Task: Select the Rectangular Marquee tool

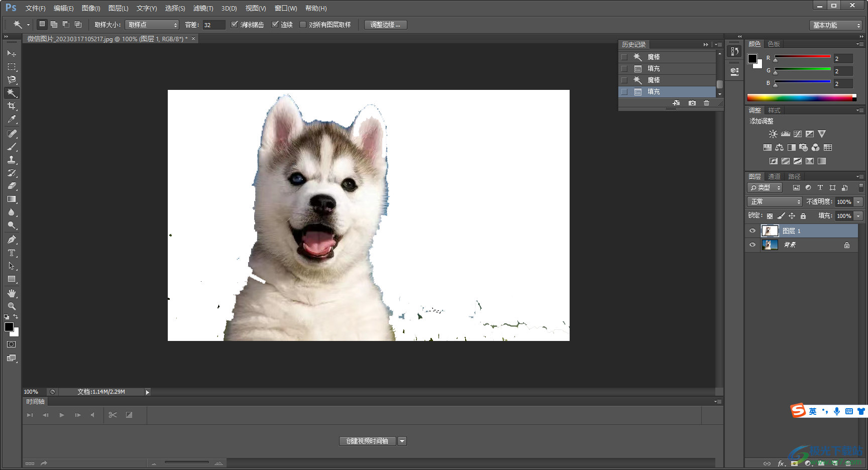Action: click(x=12, y=66)
